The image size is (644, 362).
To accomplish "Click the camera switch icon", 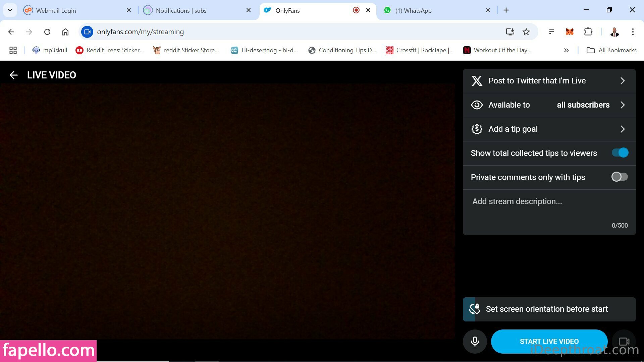I will tap(624, 342).
